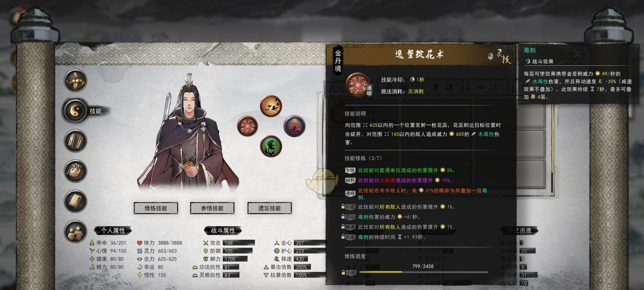Screen dimensions: 644x290
Task: Open the book sidebar icon
Action: pyautogui.click(x=75, y=201)
